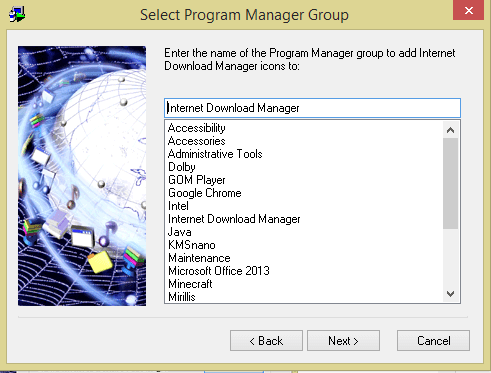491x373 pixels.
Task: Click the globe installer banner image
Action: pos(82,176)
